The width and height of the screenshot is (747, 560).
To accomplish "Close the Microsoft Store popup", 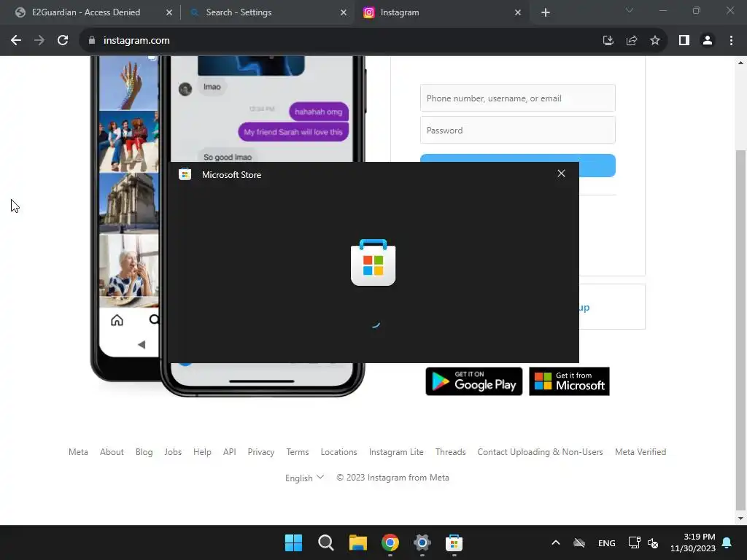I will click(561, 174).
